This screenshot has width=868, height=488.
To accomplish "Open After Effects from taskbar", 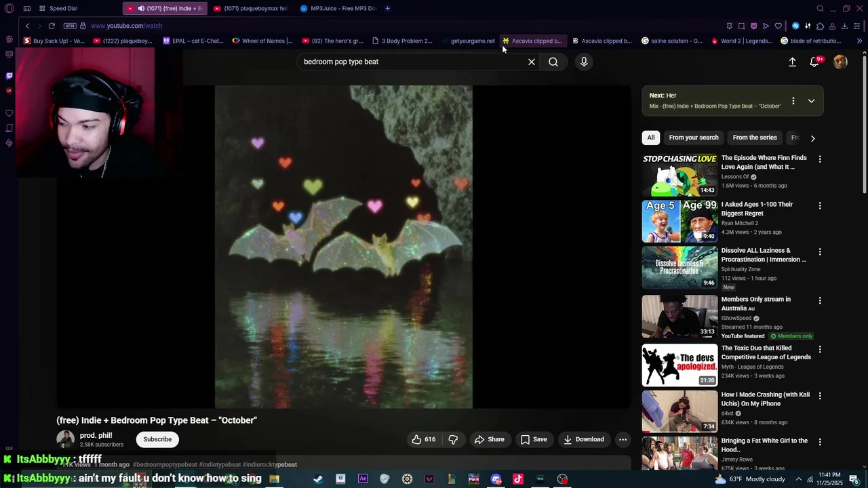I will click(x=363, y=479).
